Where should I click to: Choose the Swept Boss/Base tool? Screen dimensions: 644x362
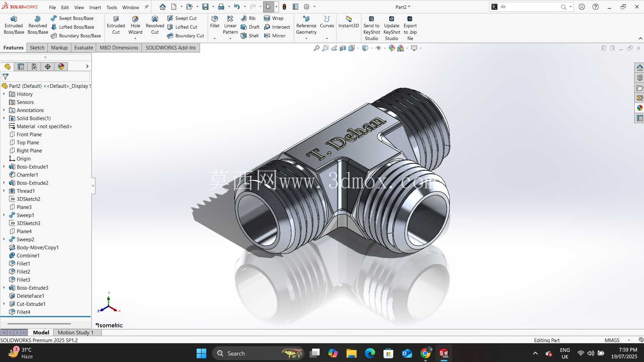[x=72, y=18]
